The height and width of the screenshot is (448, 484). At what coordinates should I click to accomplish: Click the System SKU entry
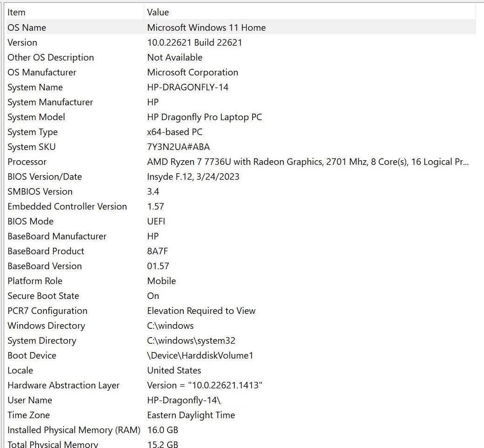32,147
